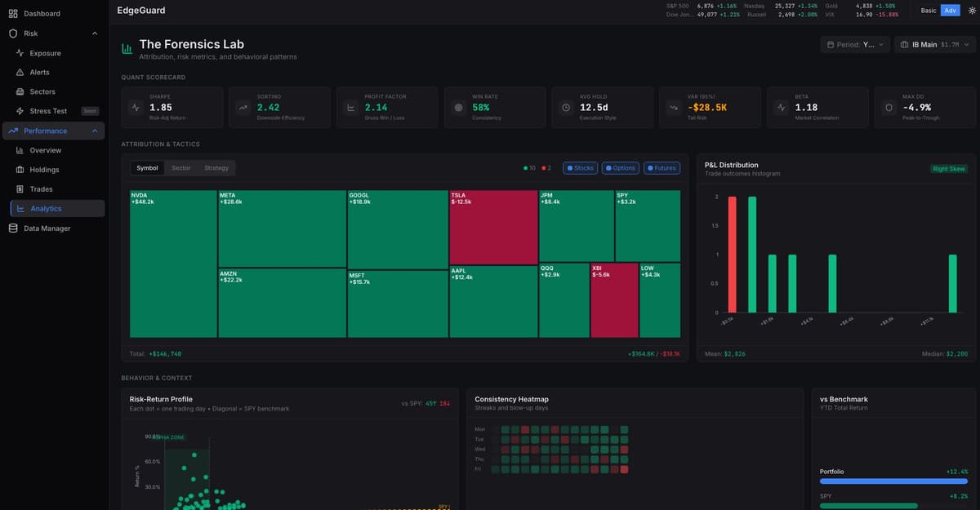Switch to the Strategy attribution tab

coord(216,168)
